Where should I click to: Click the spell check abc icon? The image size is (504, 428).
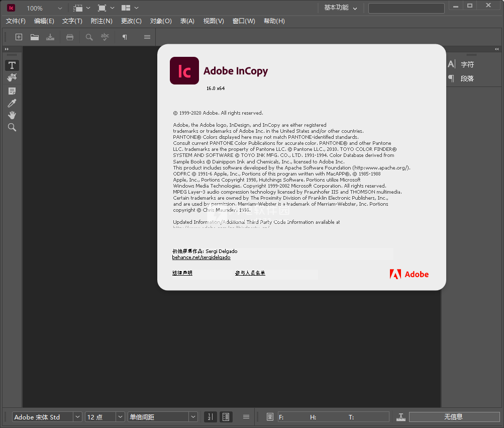[x=105, y=37]
